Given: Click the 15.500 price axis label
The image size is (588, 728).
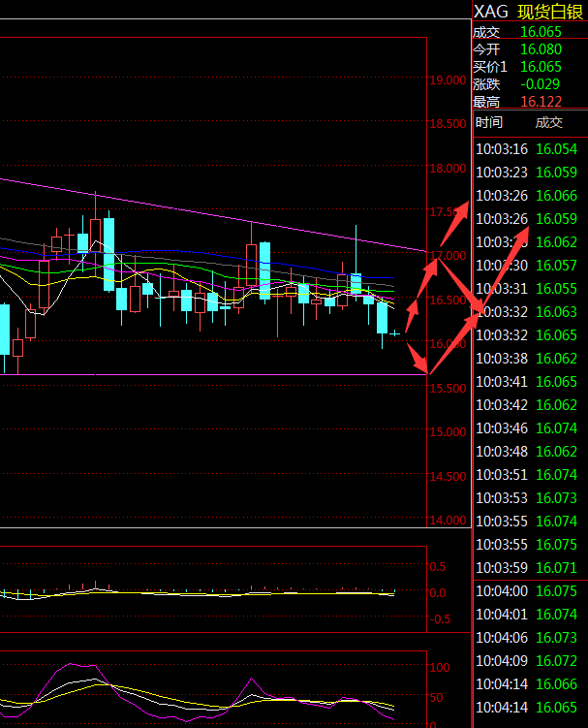Looking at the screenshot, I should (x=448, y=389).
